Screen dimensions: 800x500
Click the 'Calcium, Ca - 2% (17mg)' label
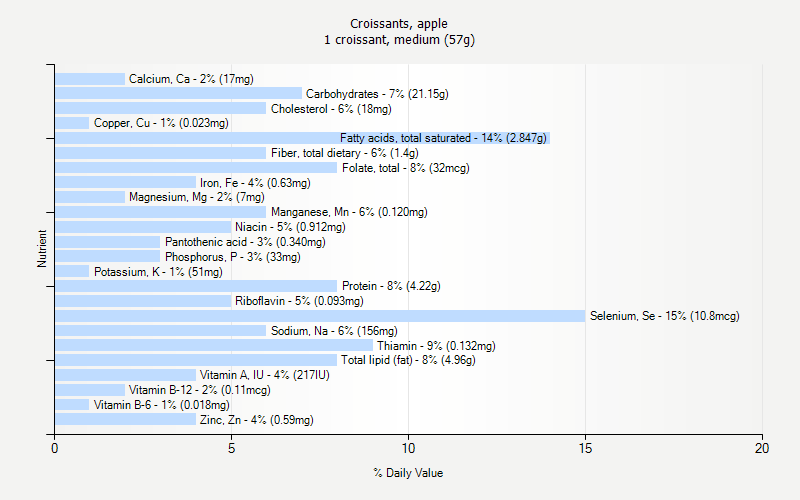pos(191,79)
